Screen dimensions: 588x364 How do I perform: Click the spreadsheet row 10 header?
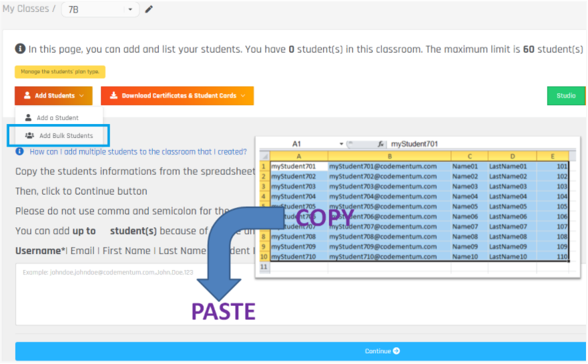[264, 257]
